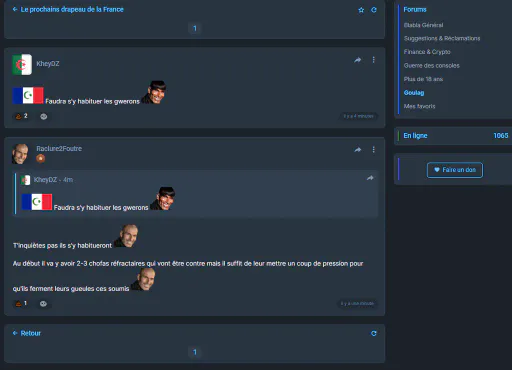Click the Retour back link

(27, 333)
